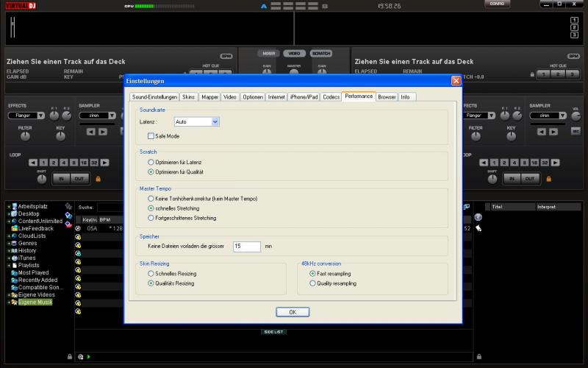Switch to the Info tab
Screen dimensions: 588x368
click(406, 97)
